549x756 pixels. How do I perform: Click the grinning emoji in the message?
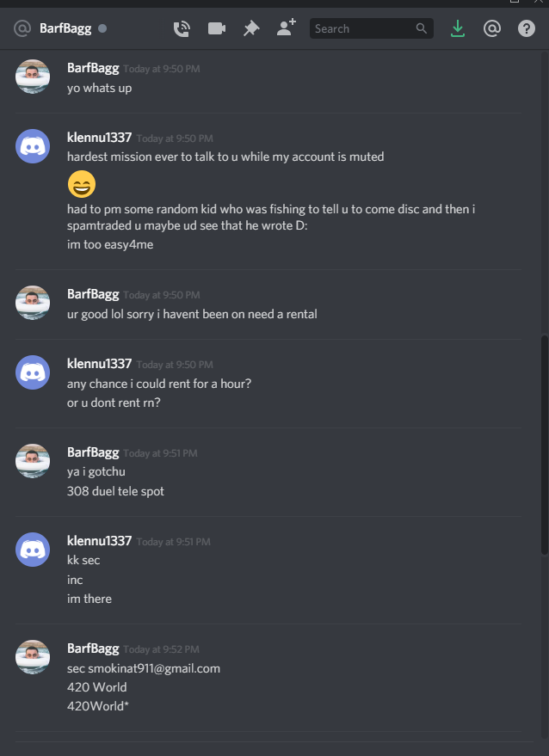[82, 184]
